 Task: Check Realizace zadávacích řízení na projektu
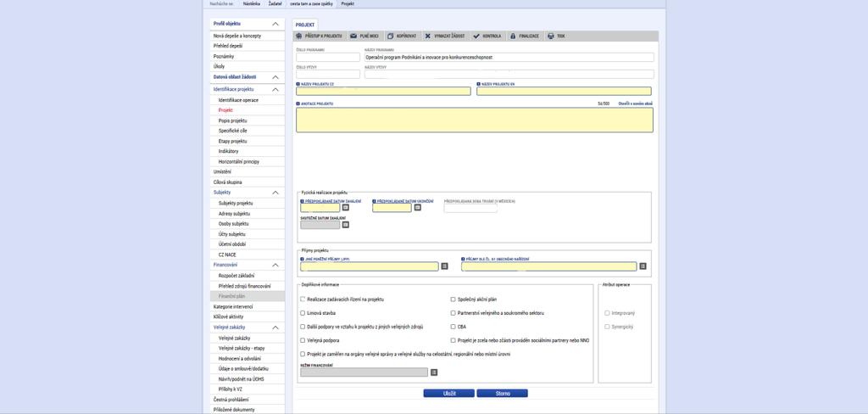(303, 299)
